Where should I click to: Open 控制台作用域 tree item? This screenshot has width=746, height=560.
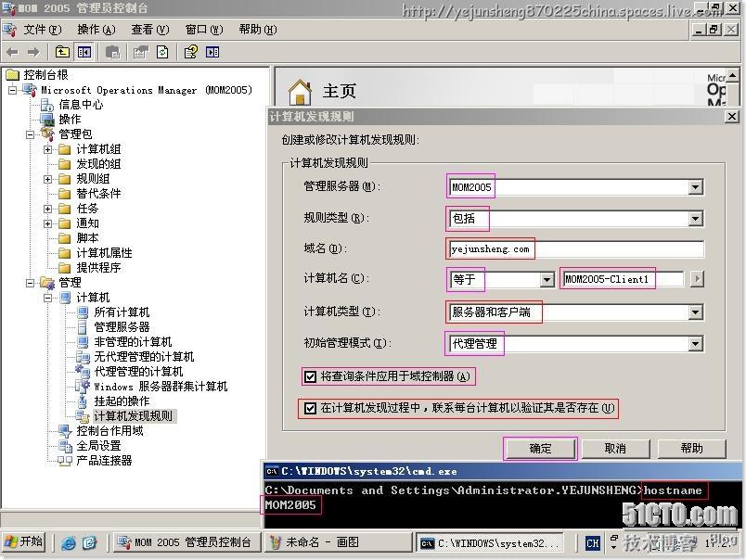pyautogui.click(x=109, y=431)
